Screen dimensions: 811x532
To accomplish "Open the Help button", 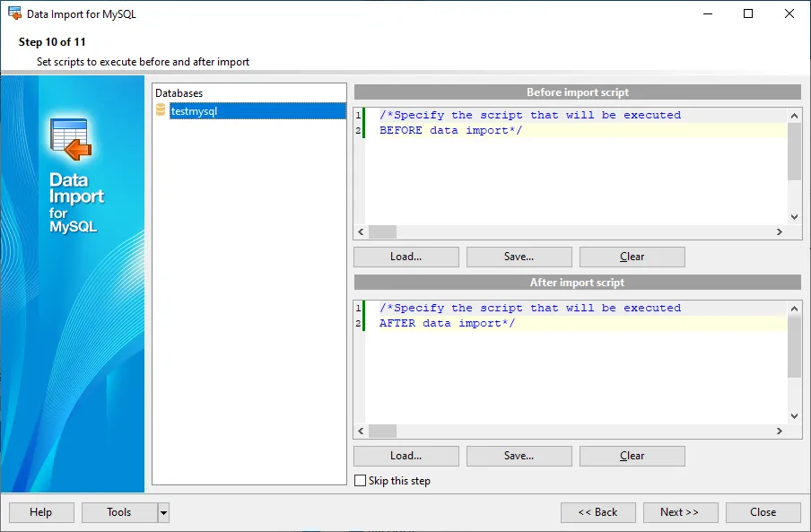I will click(41, 512).
